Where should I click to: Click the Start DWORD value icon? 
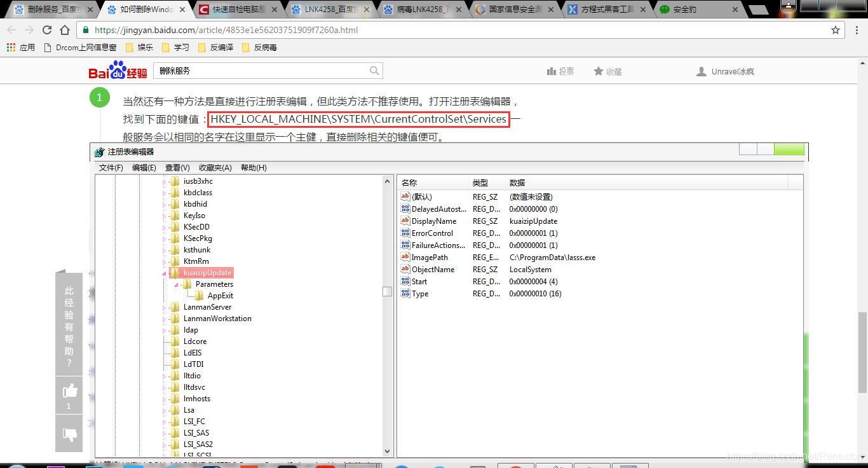[405, 281]
